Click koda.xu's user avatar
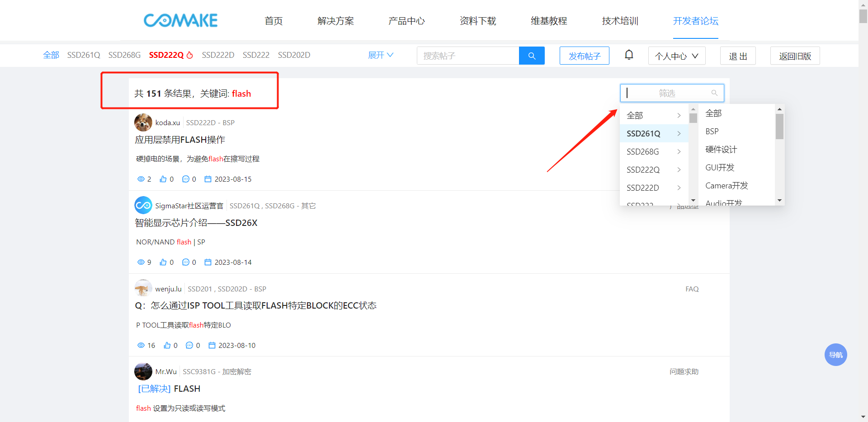868x422 pixels. (x=143, y=122)
